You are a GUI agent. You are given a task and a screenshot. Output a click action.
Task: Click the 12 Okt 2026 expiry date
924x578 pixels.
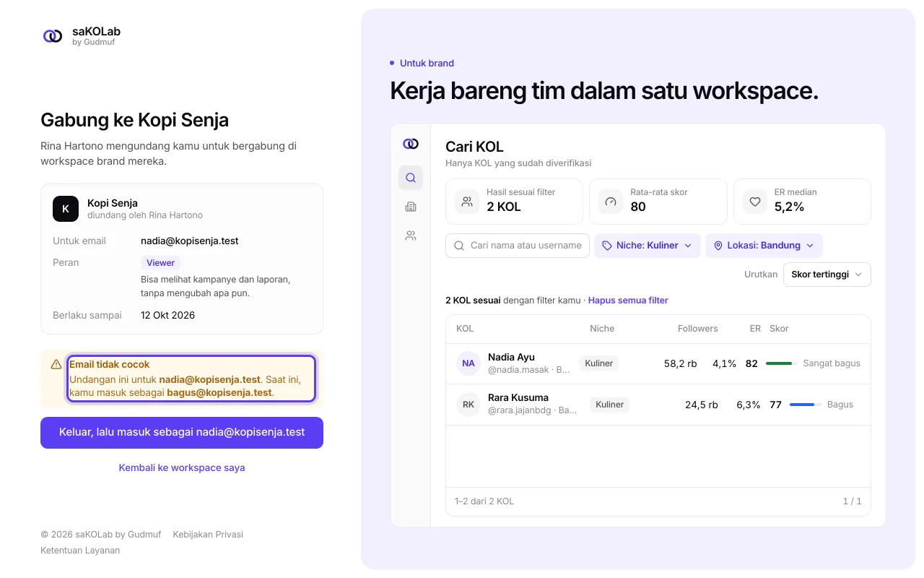[x=168, y=315]
